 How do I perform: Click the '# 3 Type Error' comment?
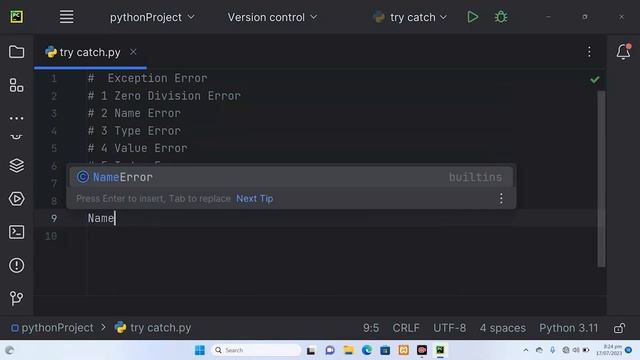pyautogui.click(x=134, y=131)
